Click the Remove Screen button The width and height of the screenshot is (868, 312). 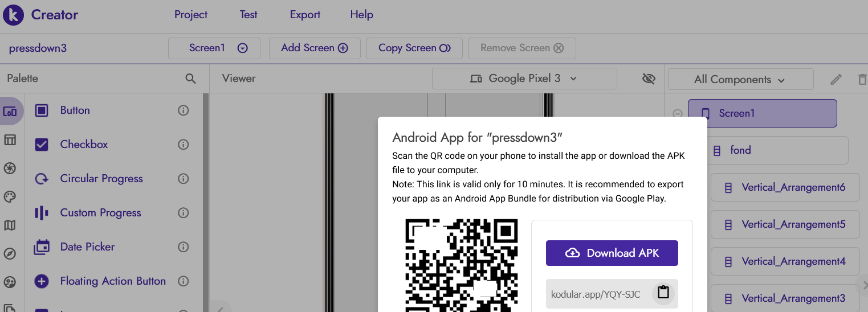[x=522, y=48]
